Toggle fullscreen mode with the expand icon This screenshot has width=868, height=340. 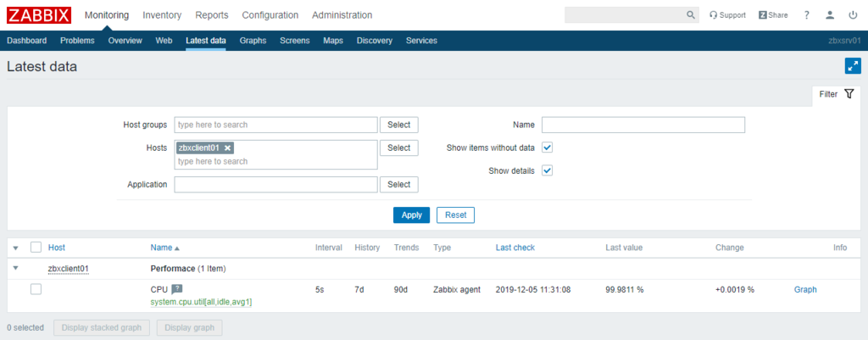pyautogui.click(x=852, y=66)
